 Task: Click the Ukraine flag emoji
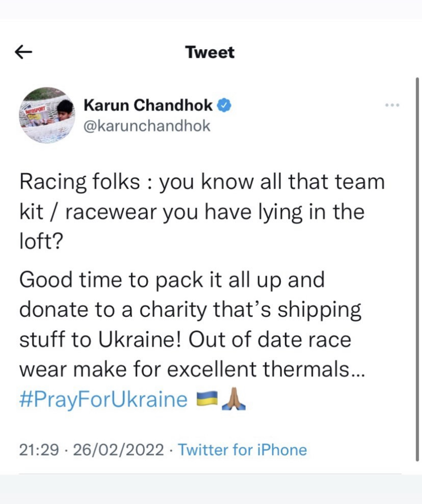[207, 399]
